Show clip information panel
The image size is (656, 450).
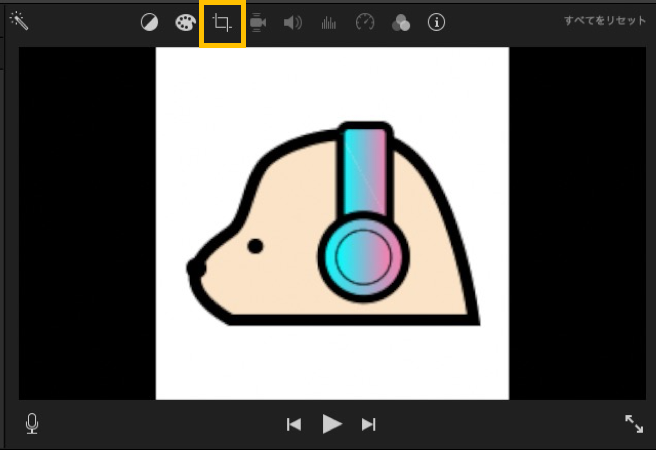(x=436, y=22)
